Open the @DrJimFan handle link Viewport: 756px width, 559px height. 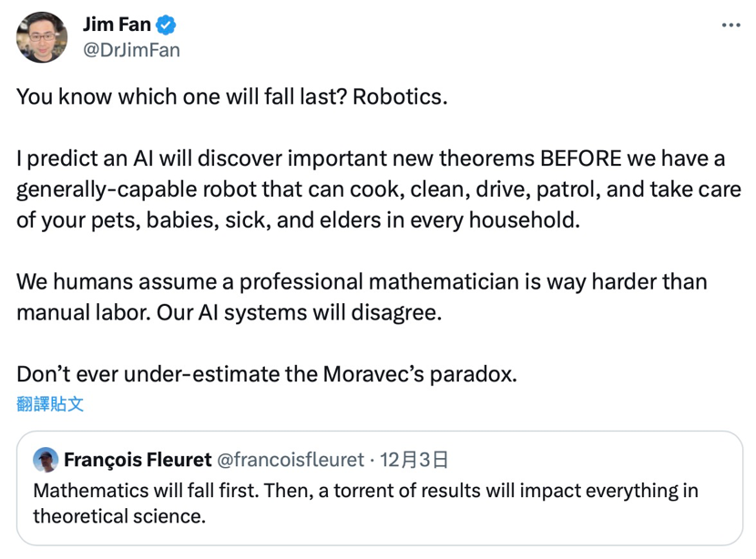pos(131,50)
